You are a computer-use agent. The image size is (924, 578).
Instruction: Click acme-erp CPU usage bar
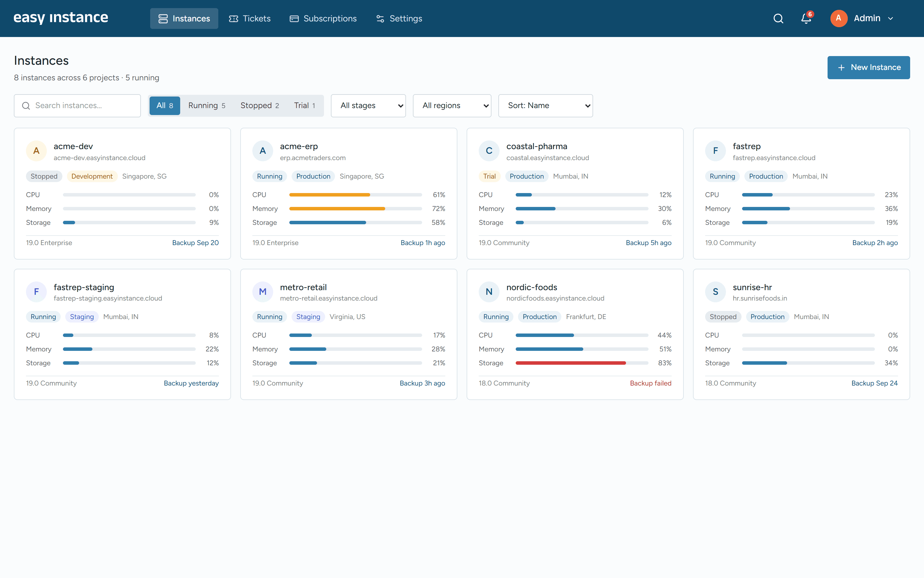[x=355, y=194]
